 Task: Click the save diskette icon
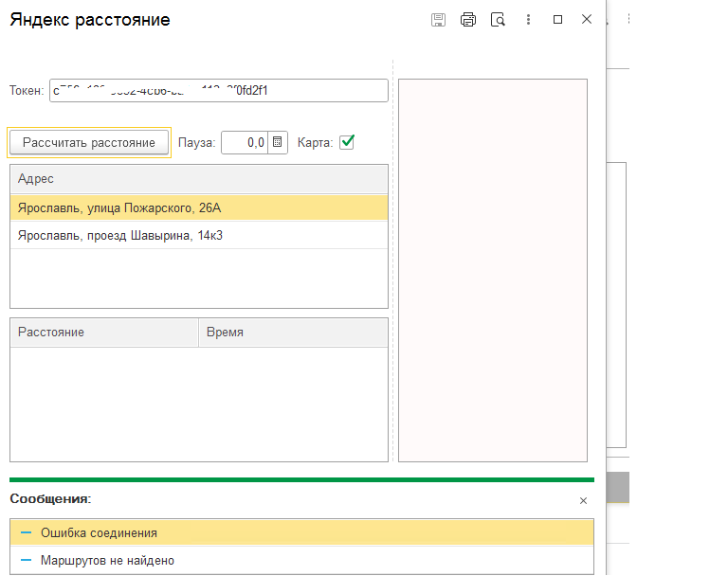coord(438,20)
